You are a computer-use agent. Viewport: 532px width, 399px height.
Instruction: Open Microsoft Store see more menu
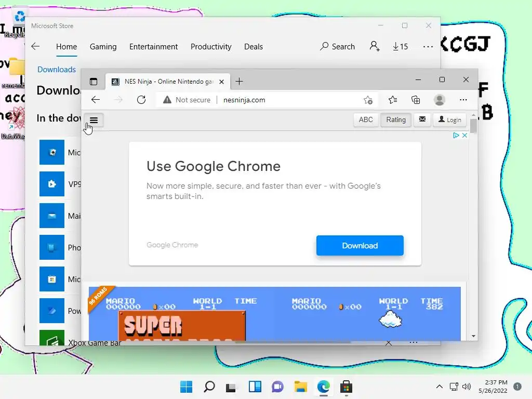[x=428, y=46]
